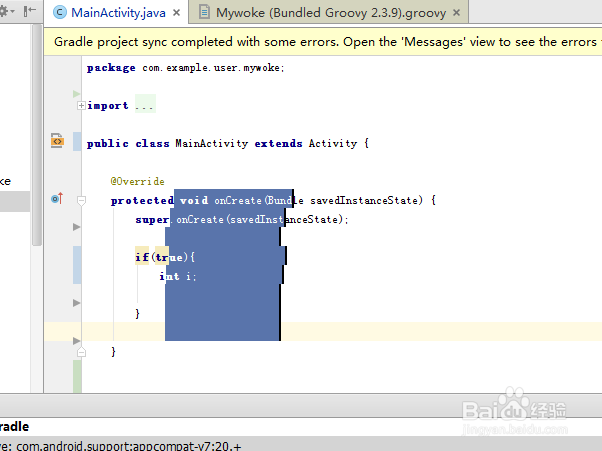Collapse the onCreate method fold

81,200
